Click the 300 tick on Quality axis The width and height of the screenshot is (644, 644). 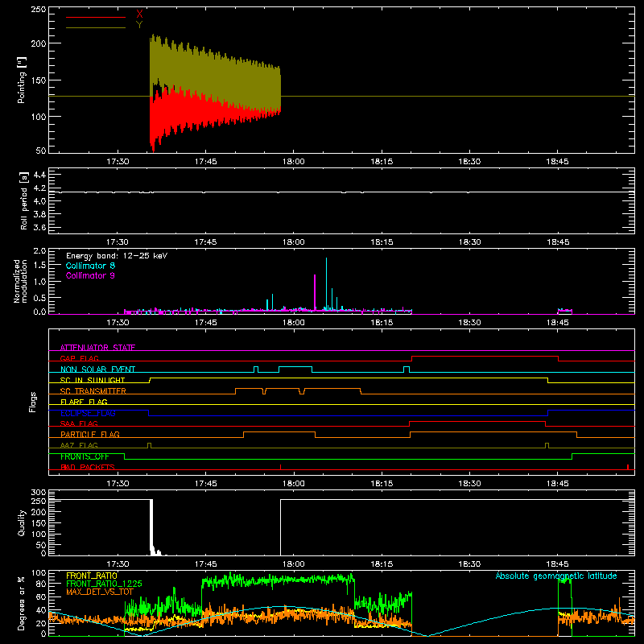(x=38, y=493)
